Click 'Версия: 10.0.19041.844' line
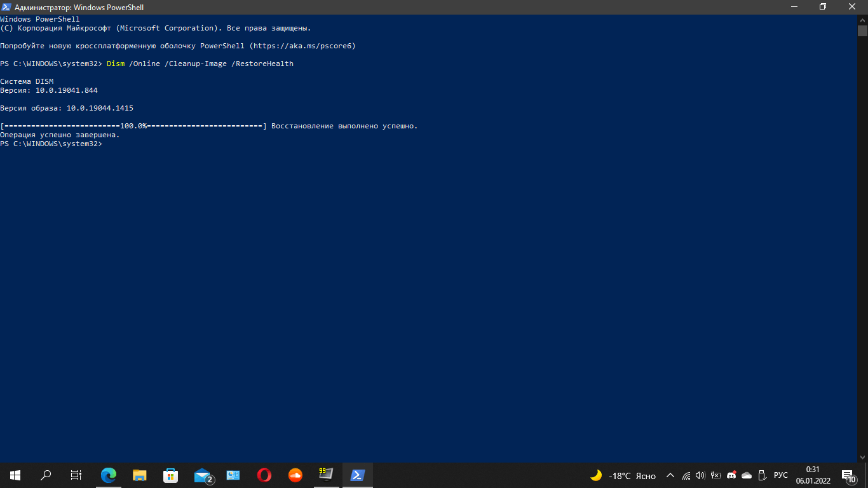 [x=49, y=90]
